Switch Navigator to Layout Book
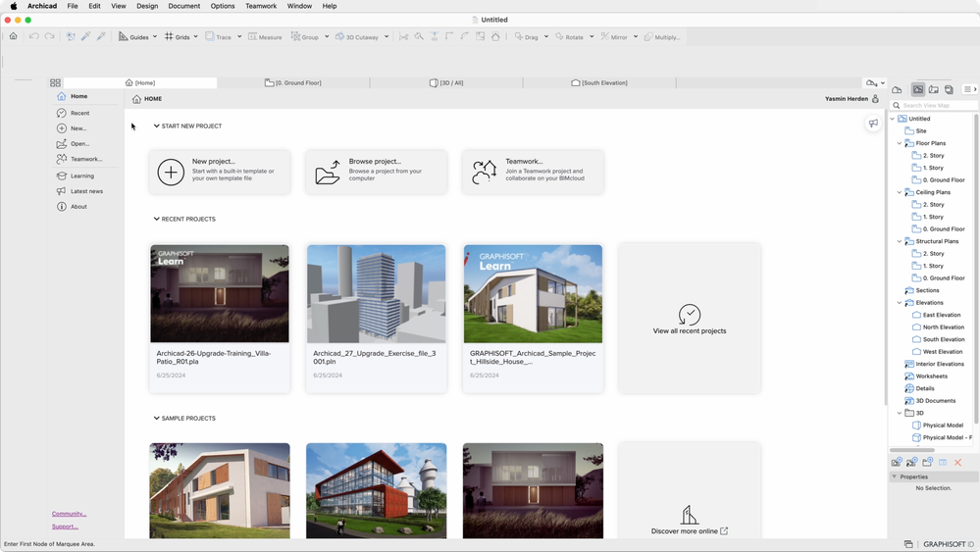980x552 pixels. (x=934, y=89)
